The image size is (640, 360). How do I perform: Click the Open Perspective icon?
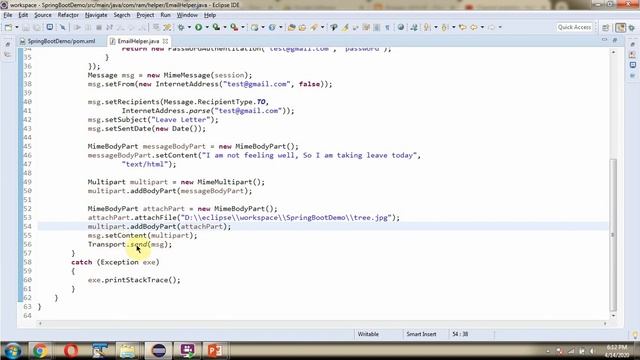(606, 27)
